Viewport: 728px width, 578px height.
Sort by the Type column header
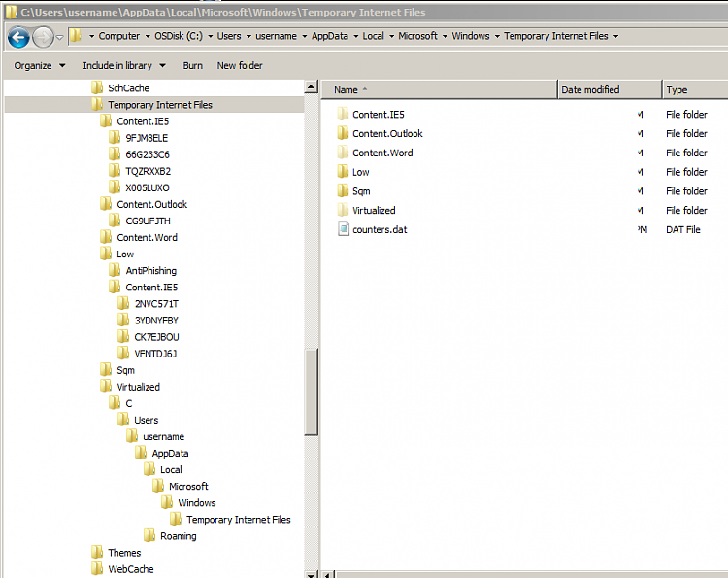695,89
